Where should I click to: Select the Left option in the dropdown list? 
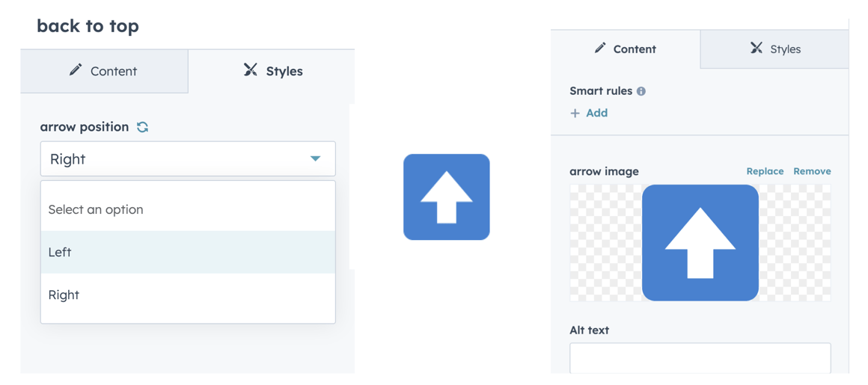(x=187, y=252)
